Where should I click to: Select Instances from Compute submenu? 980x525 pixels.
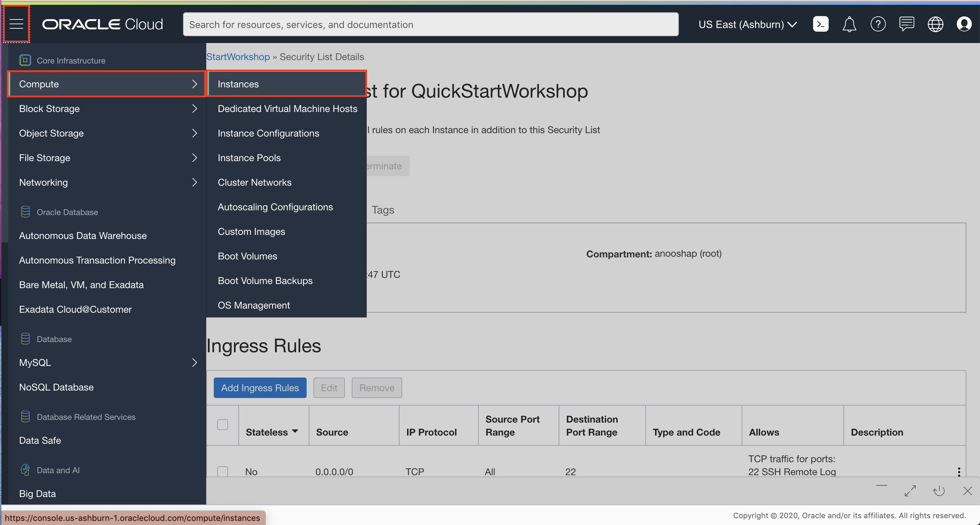(x=238, y=84)
